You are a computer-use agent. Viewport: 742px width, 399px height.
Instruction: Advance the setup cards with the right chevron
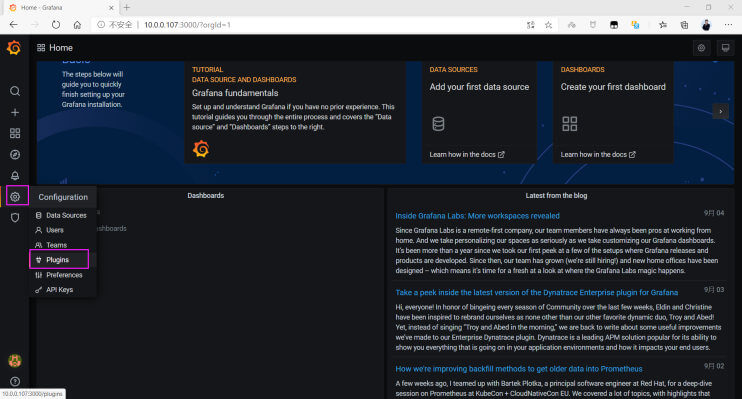click(x=721, y=112)
